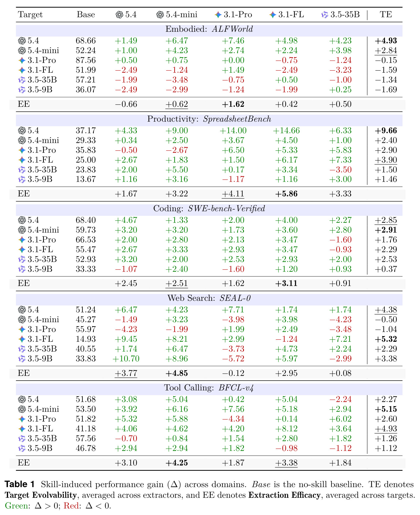
Task: Select the Productivity: SpreadsheetBench section header
Action: tap(209, 119)
